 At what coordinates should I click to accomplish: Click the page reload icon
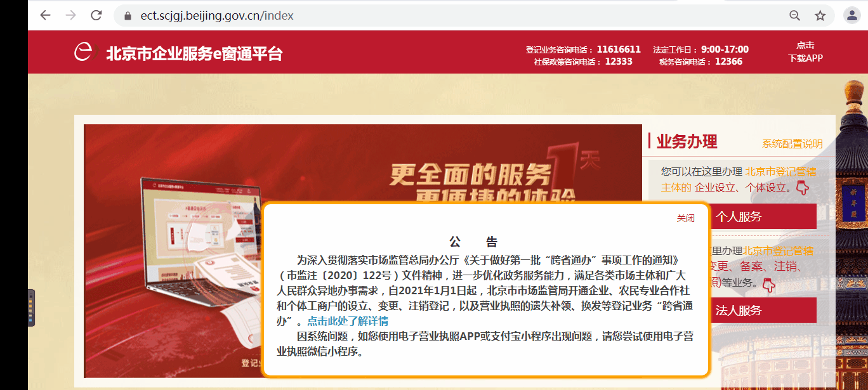click(96, 15)
